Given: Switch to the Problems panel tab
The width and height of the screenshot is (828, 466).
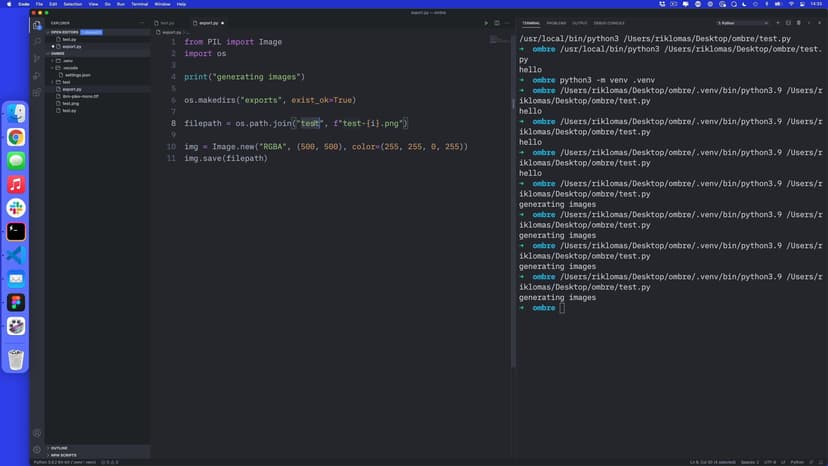Looking at the screenshot, I should [x=556, y=22].
